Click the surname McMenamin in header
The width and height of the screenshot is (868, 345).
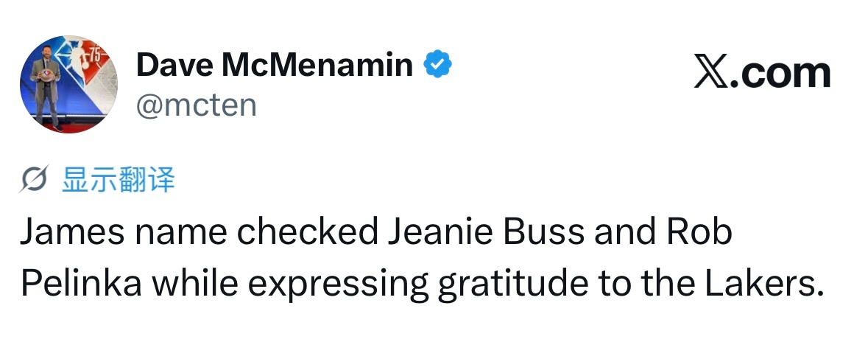(317, 64)
